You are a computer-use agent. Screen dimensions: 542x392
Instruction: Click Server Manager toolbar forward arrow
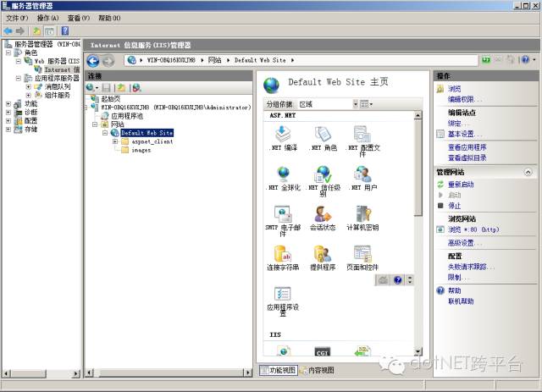(20, 31)
